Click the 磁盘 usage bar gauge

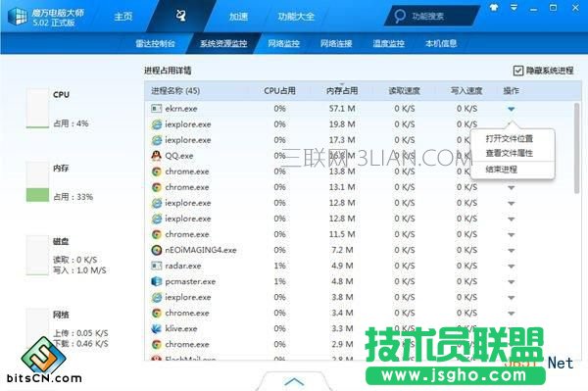pos(37,256)
